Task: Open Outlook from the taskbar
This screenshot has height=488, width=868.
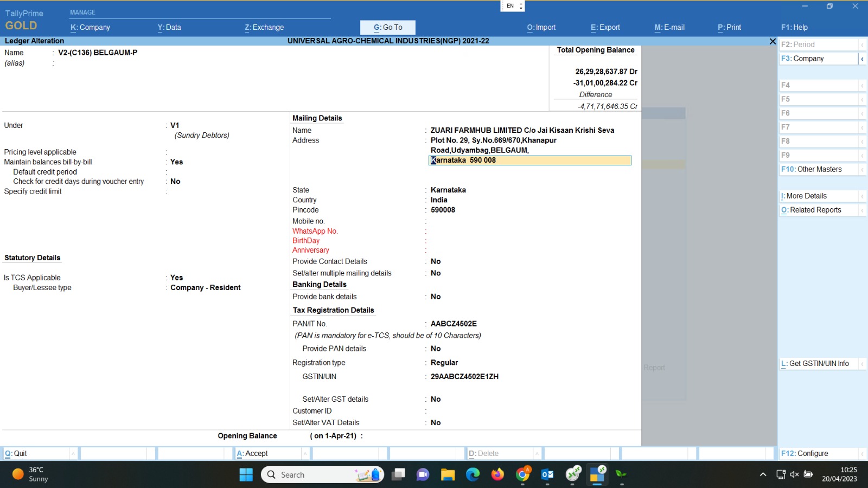Action: coord(547,475)
